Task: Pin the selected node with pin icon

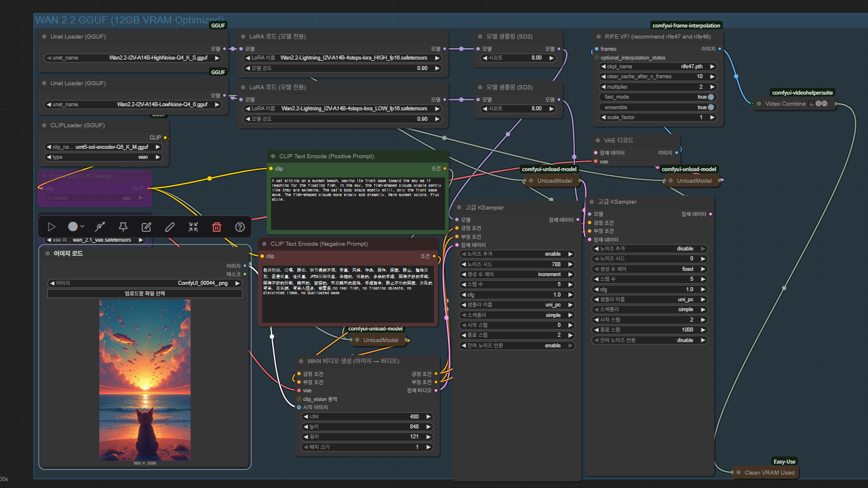Action: click(x=123, y=226)
